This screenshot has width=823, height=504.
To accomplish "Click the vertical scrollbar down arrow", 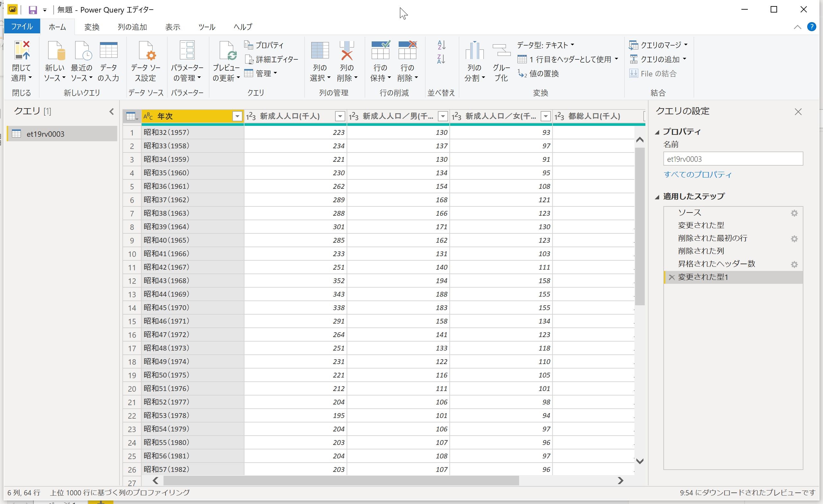I will 640,462.
